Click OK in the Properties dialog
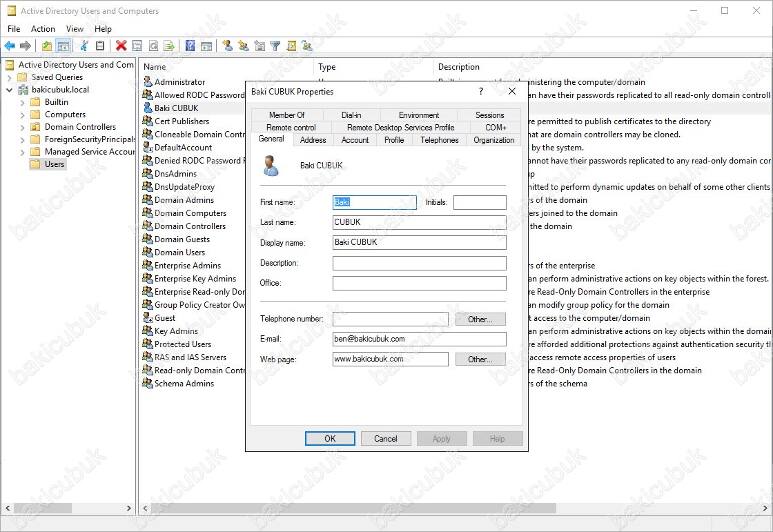This screenshot has height=532, width=773. (330, 438)
